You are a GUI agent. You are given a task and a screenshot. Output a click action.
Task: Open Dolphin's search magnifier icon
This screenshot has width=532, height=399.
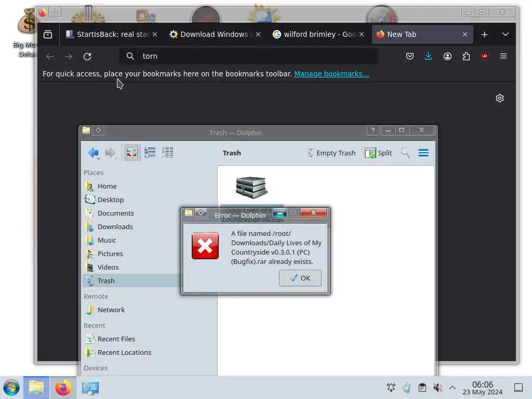(405, 153)
